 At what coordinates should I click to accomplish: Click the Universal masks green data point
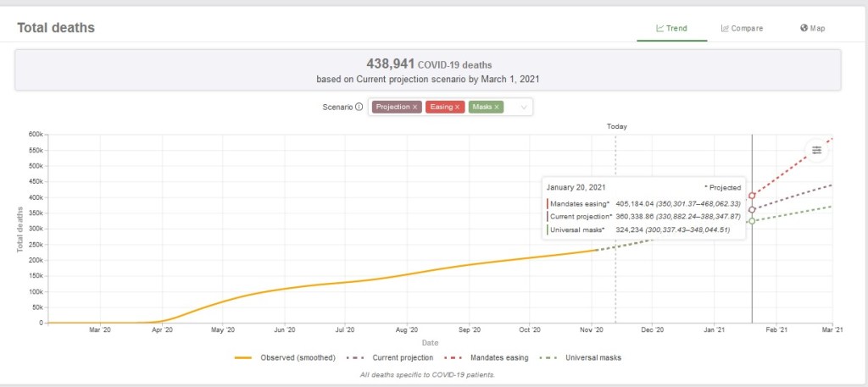(x=752, y=221)
